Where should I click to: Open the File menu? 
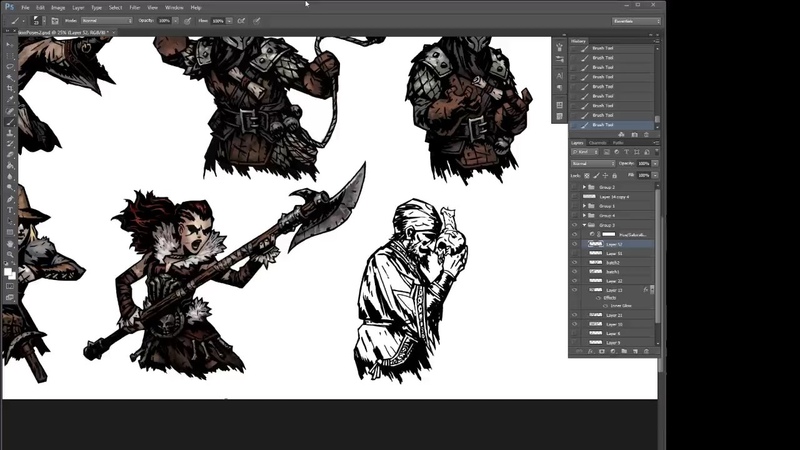[25, 8]
